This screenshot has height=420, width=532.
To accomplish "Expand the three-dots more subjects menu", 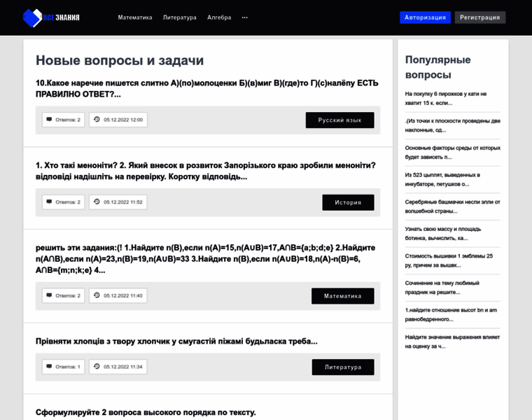I will pos(244,17).
